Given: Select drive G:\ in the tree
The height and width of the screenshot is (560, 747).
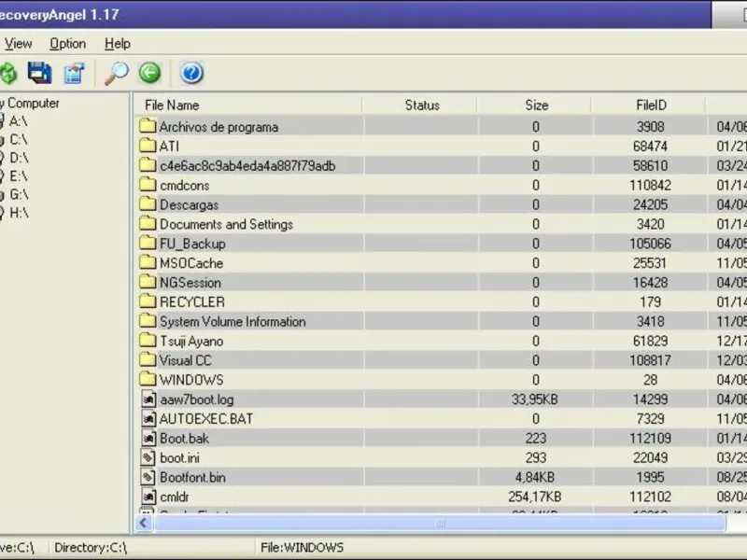Looking at the screenshot, I should coord(19,194).
